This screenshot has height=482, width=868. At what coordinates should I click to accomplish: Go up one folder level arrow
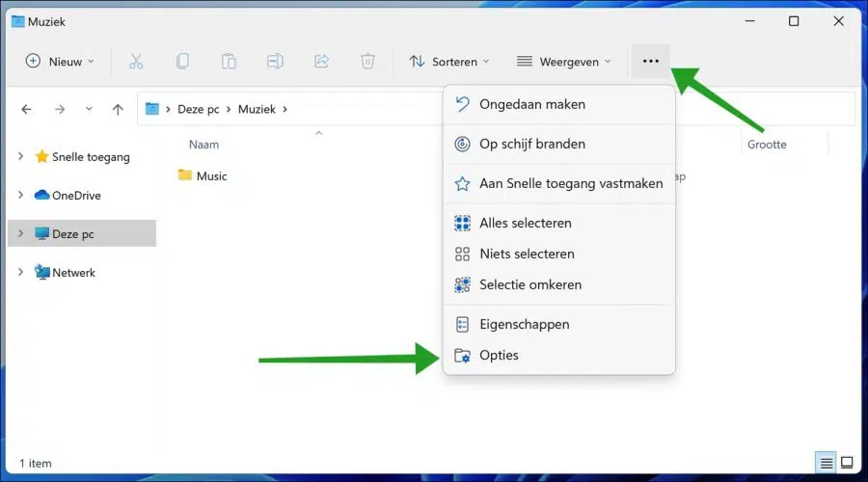pos(118,109)
